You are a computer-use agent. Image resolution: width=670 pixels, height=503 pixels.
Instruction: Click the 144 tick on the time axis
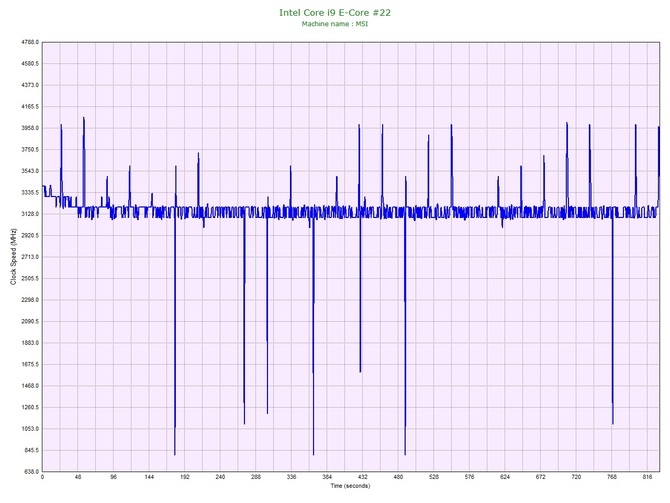[x=149, y=477]
